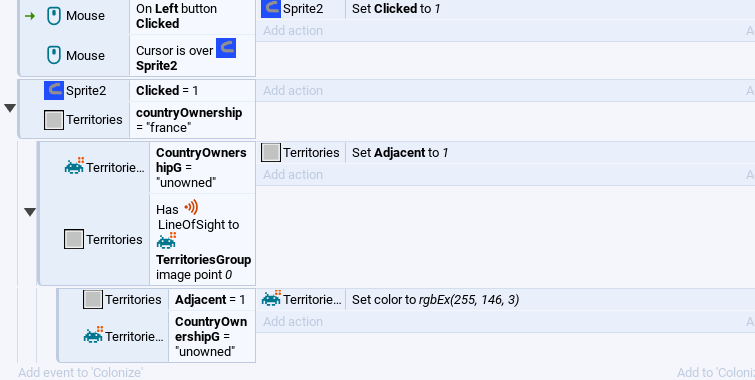The height and width of the screenshot is (380, 755).
Task: Click the Sprite2 icon in 'Clicked = 1' condition
Action: 54,91
